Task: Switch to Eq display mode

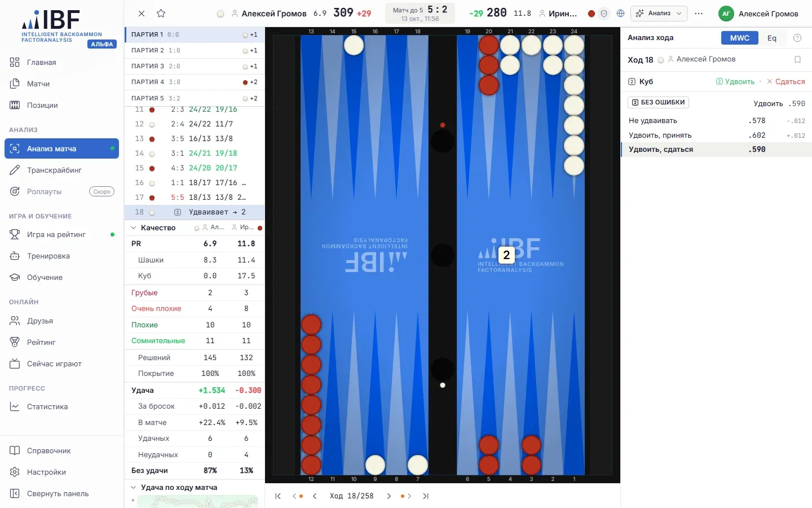Action: 772,38
